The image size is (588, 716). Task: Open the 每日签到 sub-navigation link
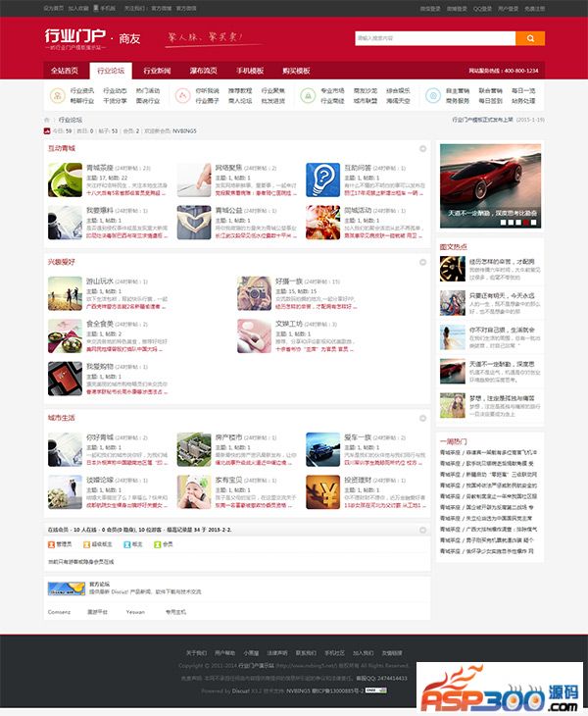click(x=490, y=101)
